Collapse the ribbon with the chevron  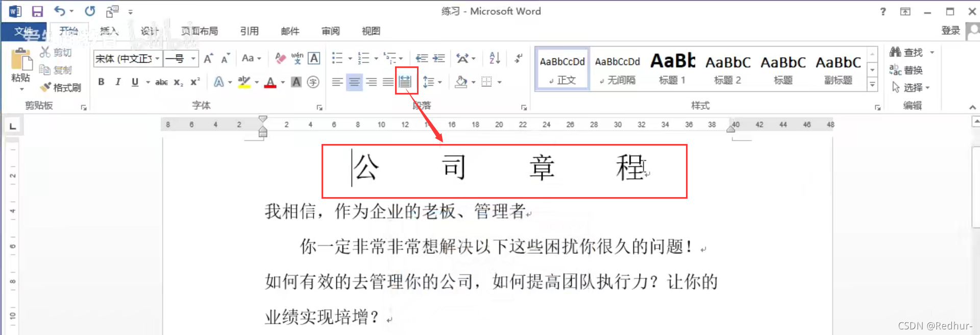[x=972, y=107]
